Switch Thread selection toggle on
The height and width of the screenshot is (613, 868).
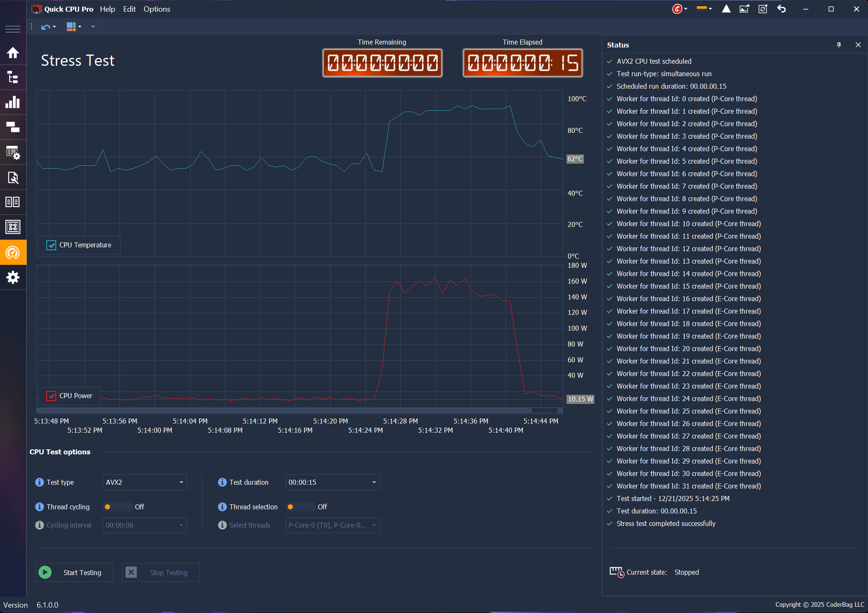(x=301, y=507)
